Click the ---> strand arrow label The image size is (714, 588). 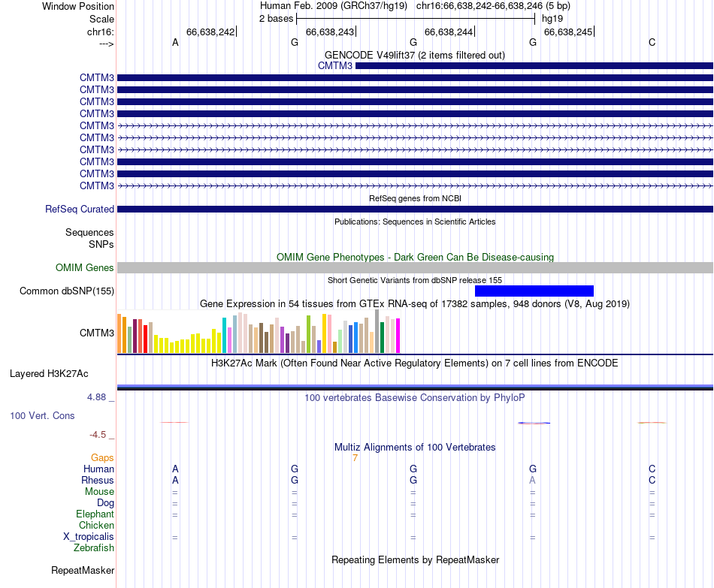click(106, 44)
